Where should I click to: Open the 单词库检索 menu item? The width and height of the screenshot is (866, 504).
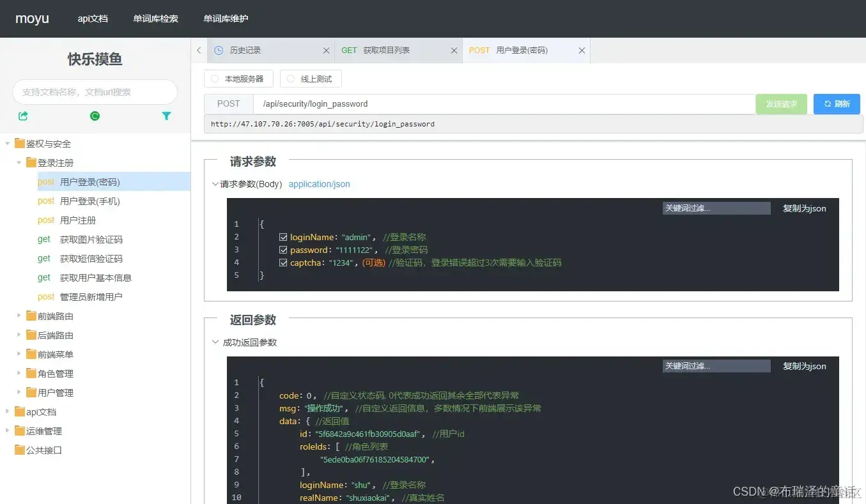pos(155,19)
